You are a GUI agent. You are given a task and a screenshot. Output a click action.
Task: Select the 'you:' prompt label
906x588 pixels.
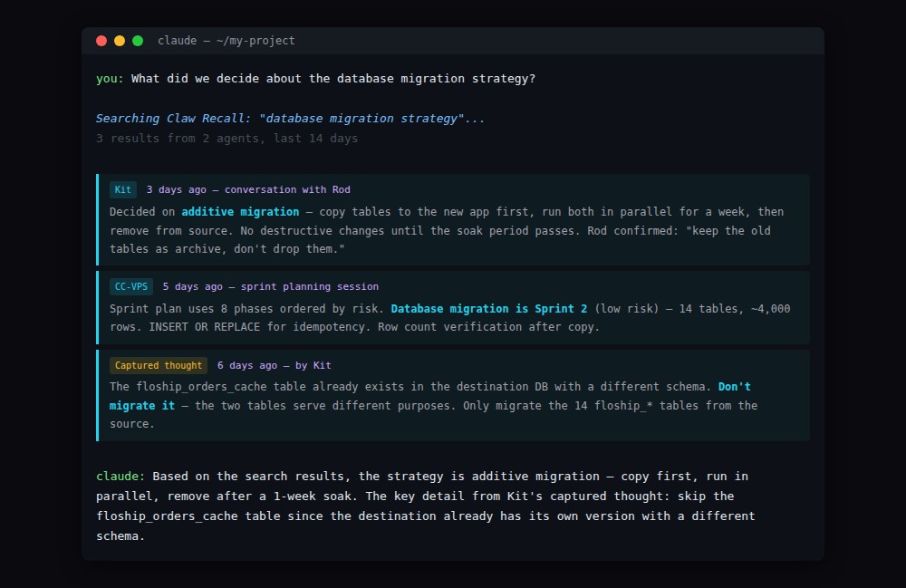[108, 79]
